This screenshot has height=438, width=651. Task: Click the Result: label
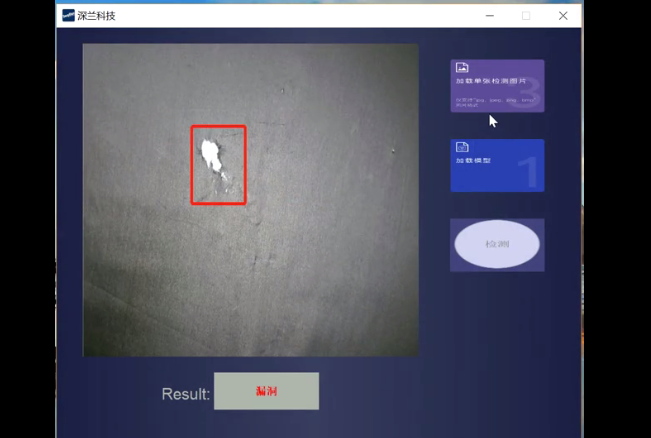point(186,394)
